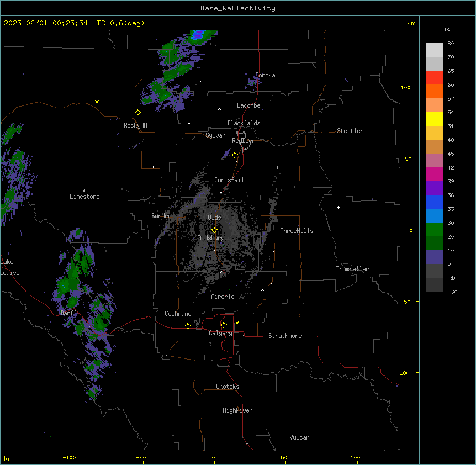Image resolution: width=476 pixels, height=465 pixels.
Task: Click the yellow V marker east of Calgary
Action: [237, 323]
